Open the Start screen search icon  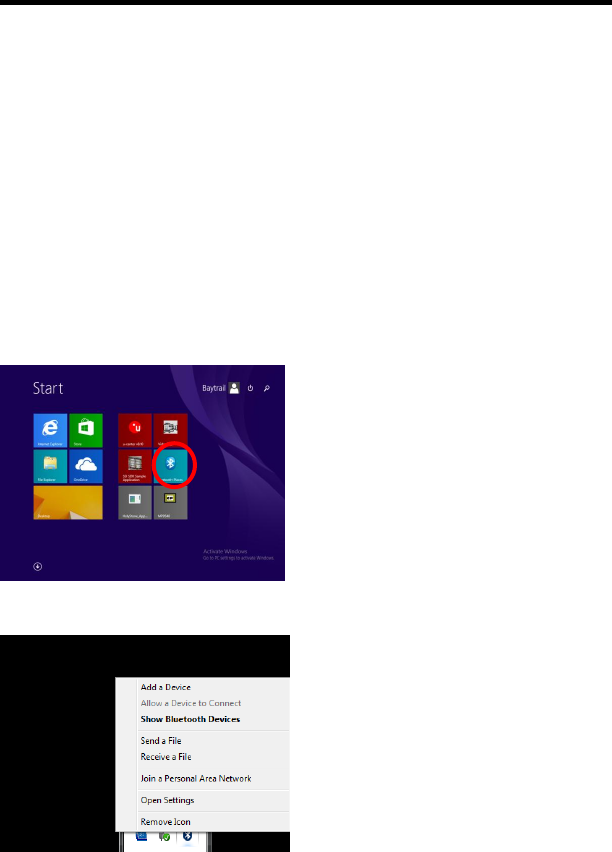coord(267,389)
